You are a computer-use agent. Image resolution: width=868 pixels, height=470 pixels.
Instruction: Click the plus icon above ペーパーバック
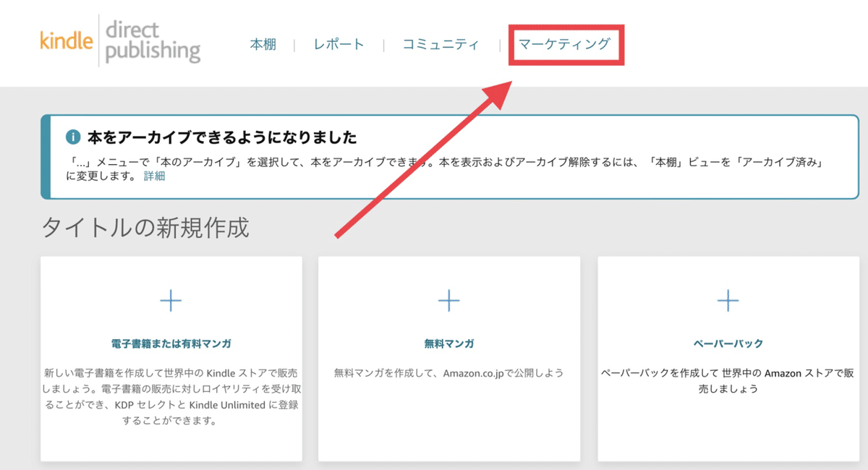[x=727, y=300]
